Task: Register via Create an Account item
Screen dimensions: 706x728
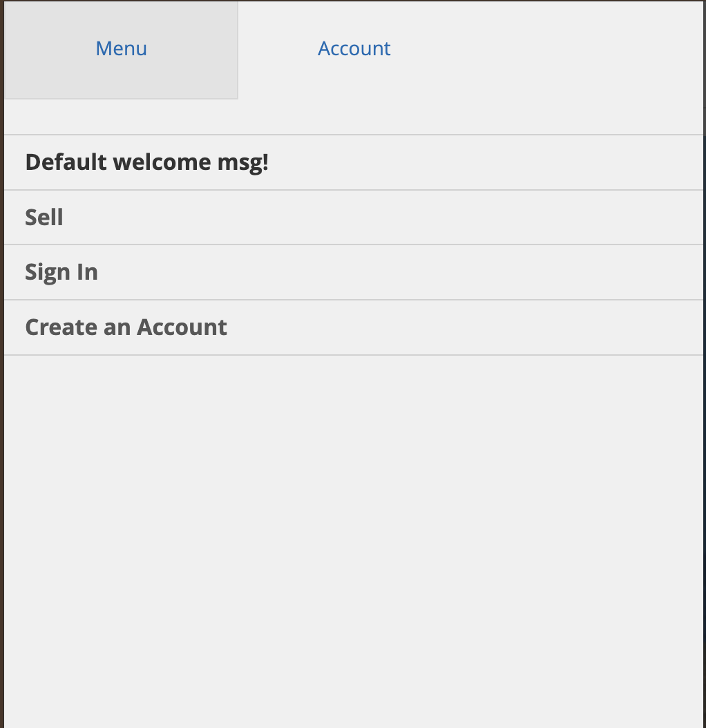Action: [x=126, y=327]
